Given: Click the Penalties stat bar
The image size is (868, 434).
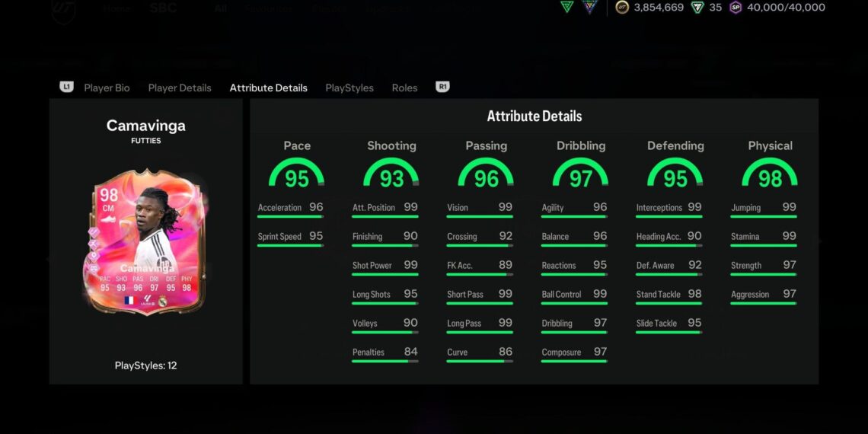Looking at the screenshot, I should [x=385, y=361].
